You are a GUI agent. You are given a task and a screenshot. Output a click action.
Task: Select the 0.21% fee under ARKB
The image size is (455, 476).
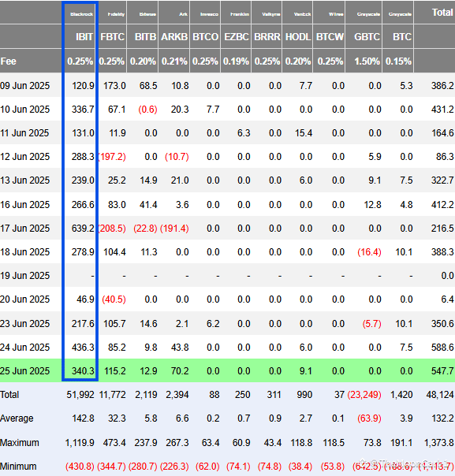click(x=174, y=61)
